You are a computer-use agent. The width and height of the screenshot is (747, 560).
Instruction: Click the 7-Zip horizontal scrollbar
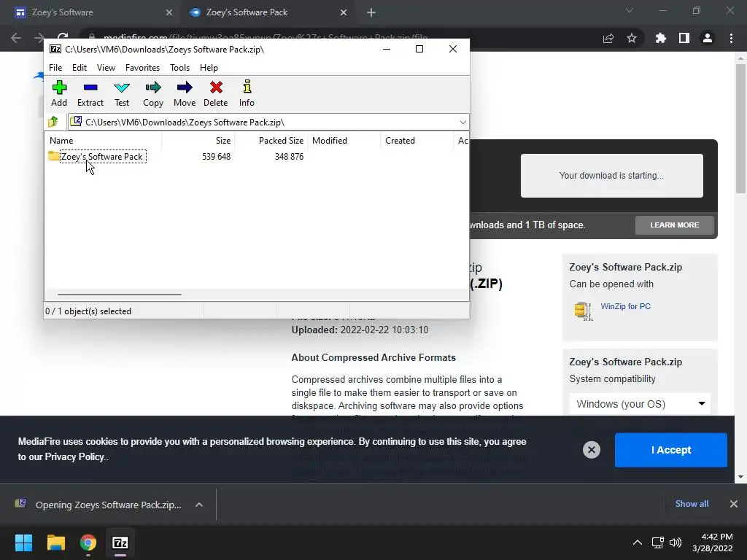tap(119, 295)
